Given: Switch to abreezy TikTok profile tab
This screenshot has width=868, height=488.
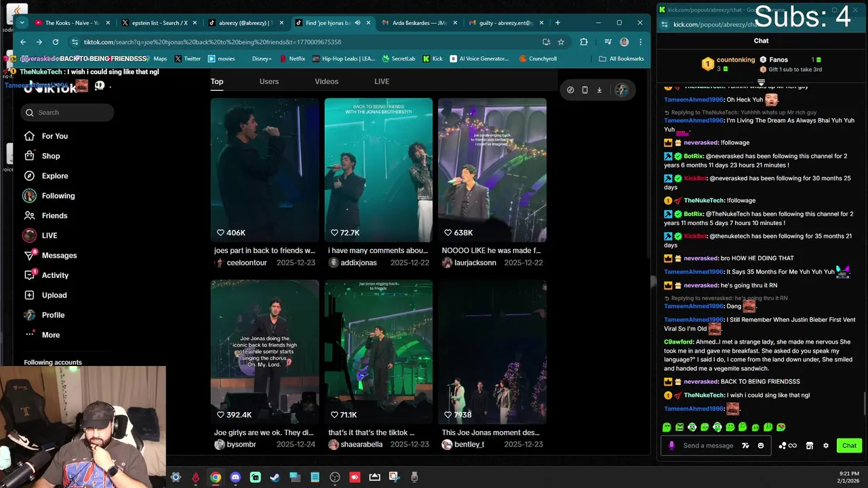Looking at the screenshot, I should click(246, 23).
